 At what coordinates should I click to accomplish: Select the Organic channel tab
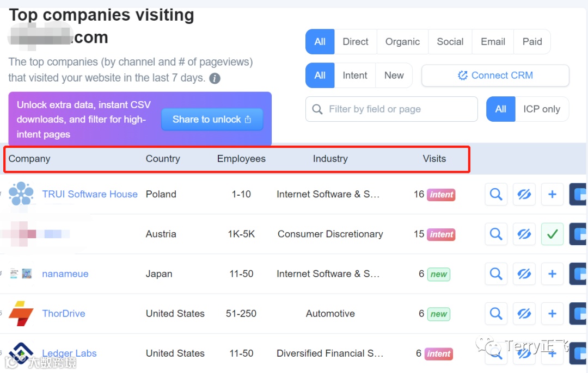click(x=402, y=41)
